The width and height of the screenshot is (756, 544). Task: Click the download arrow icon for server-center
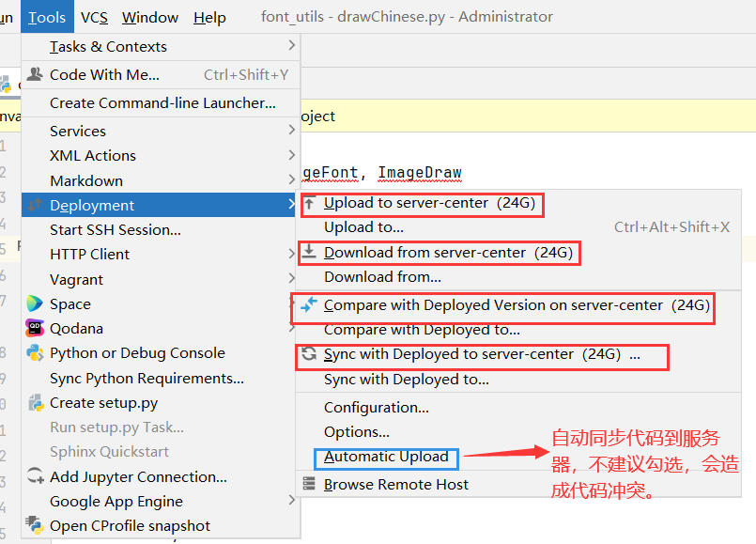(309, 252)
